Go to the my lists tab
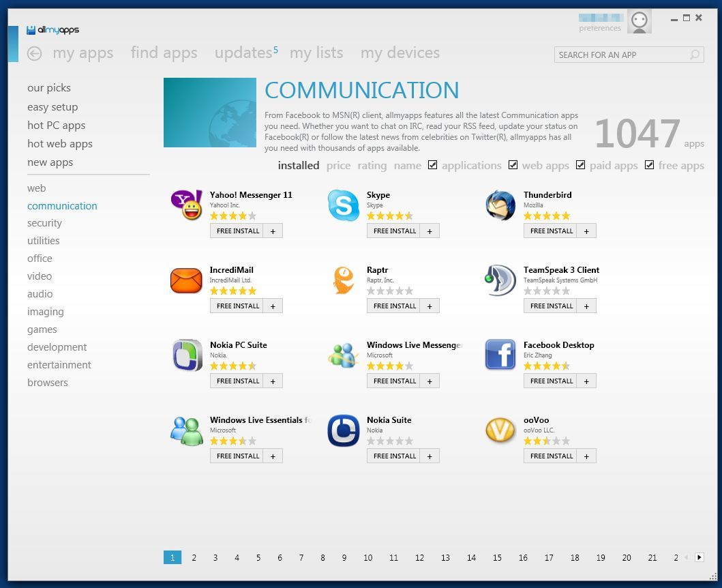 pyautogui.click(x=316, y=53)
